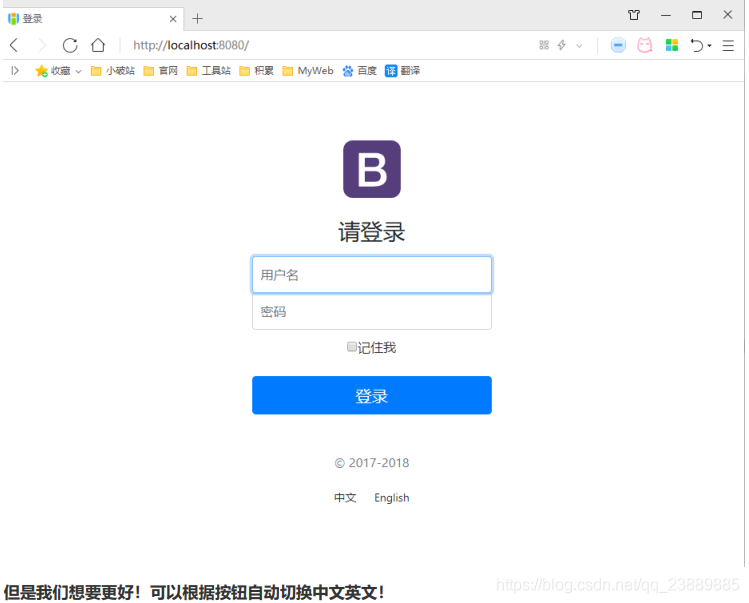Open the 积累 bookmark folder
Viewport: 749px width, 603px height.
coord(257,71)
